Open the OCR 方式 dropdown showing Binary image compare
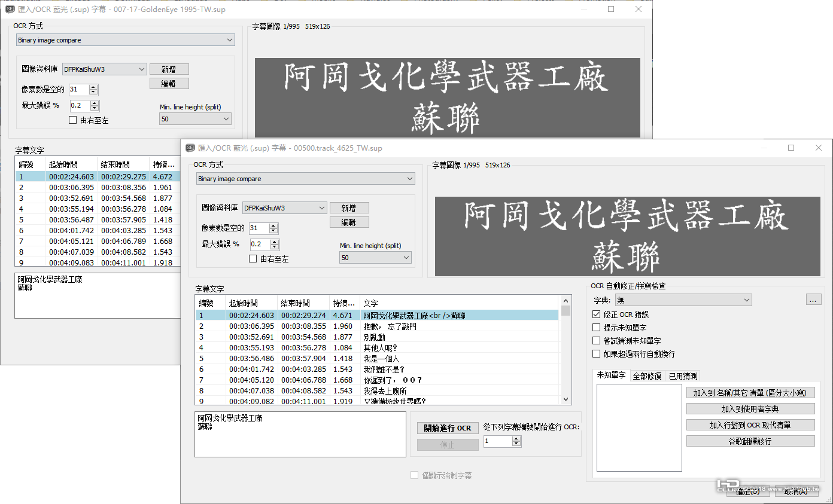Viewport: 833px width, 504px height. click(x=410, y=178)
